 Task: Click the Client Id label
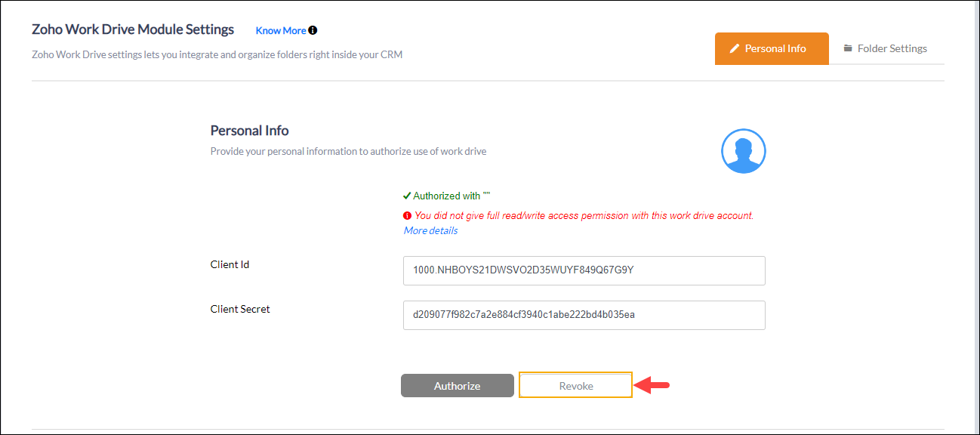pos(230,264)
